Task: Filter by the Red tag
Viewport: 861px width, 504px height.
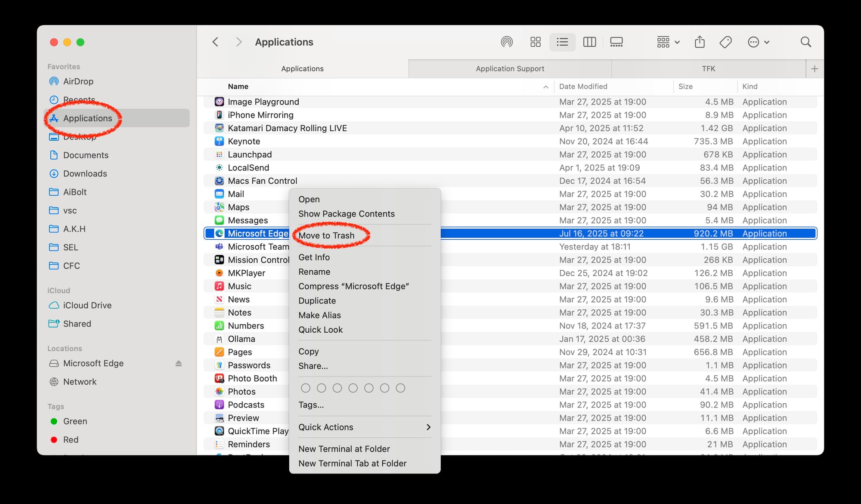Action: pyautogui.click(x=71, y=440)
